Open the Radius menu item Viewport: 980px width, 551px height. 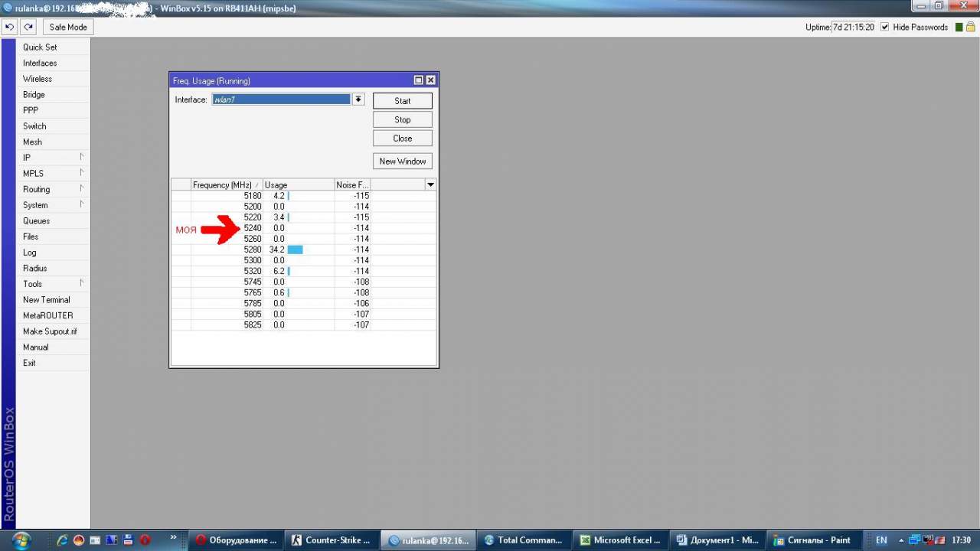(x=53, y=268)
